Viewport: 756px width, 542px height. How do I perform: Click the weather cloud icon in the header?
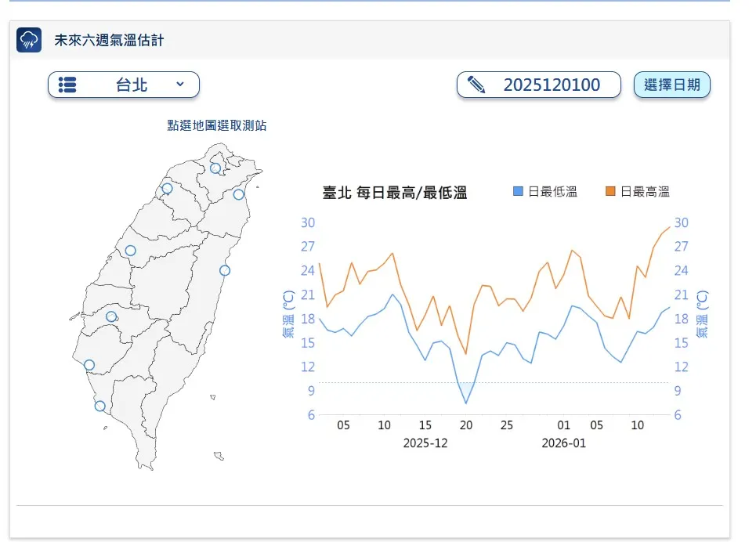29,38
